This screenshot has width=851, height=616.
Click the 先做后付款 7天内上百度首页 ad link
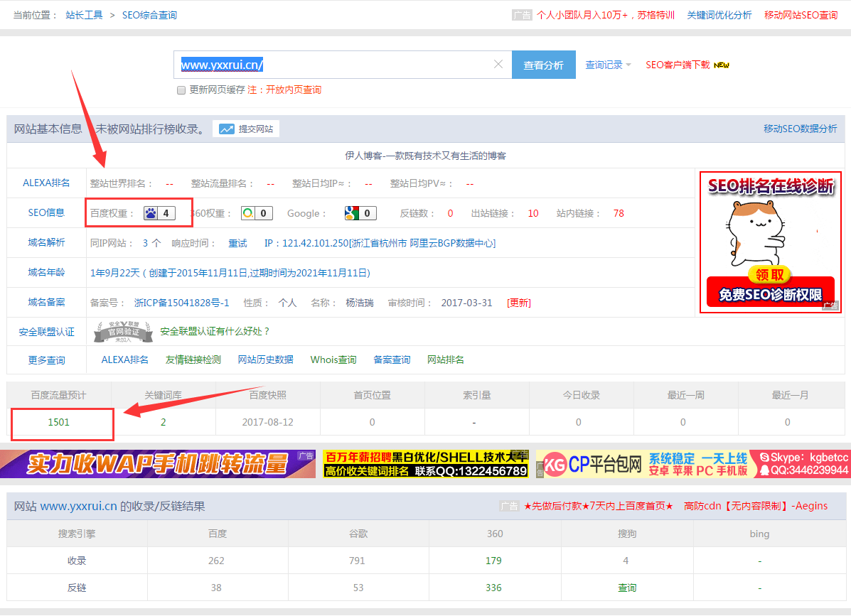tap(598, 506)
